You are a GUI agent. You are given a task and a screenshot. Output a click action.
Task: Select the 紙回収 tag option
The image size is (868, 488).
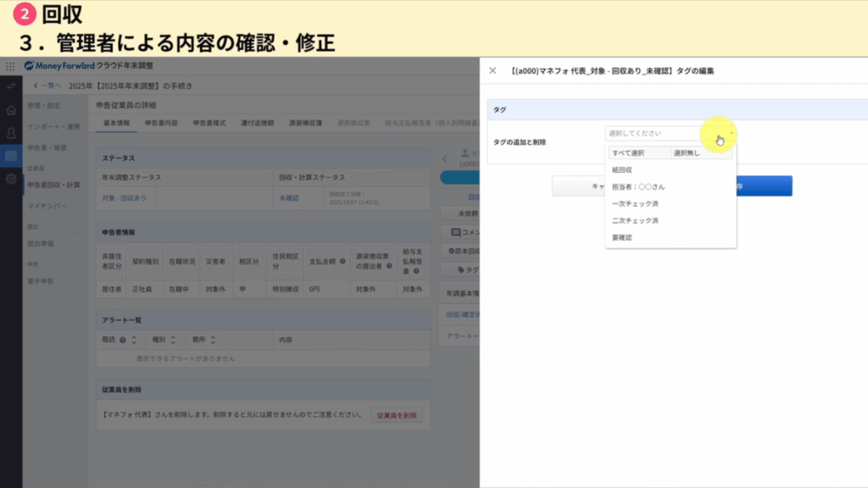[623, 169]
